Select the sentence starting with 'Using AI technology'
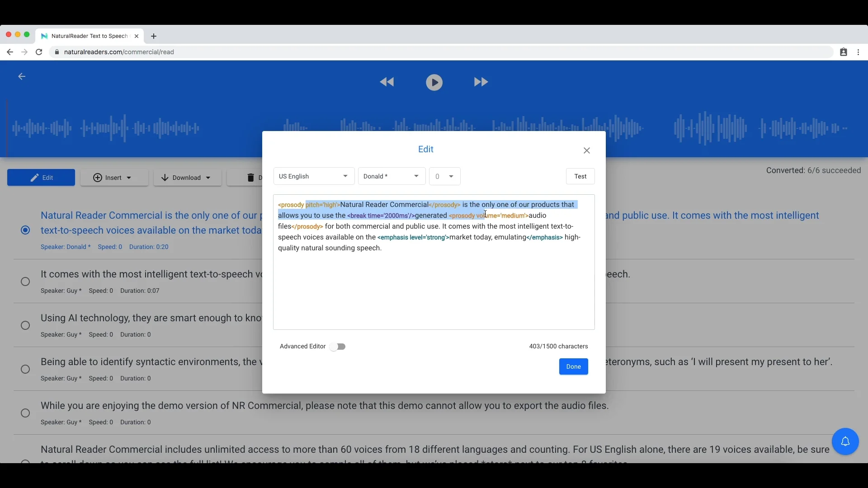 tap(25, 325)
